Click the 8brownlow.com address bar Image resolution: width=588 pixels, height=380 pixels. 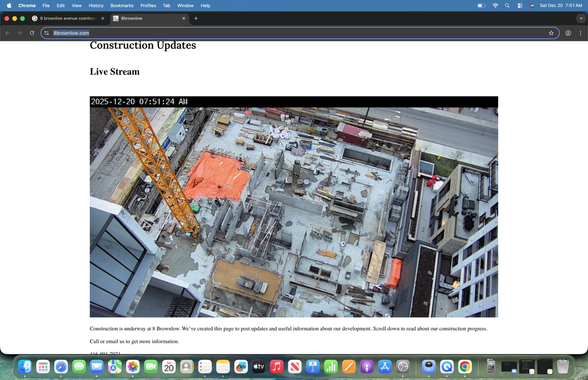coord(294,33)
